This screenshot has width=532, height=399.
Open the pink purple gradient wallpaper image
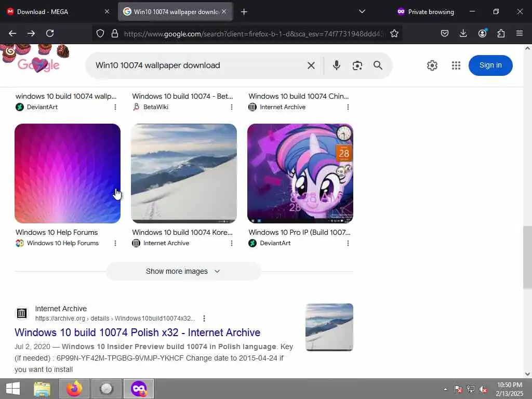pyautogui.click(x=68, y=174)
